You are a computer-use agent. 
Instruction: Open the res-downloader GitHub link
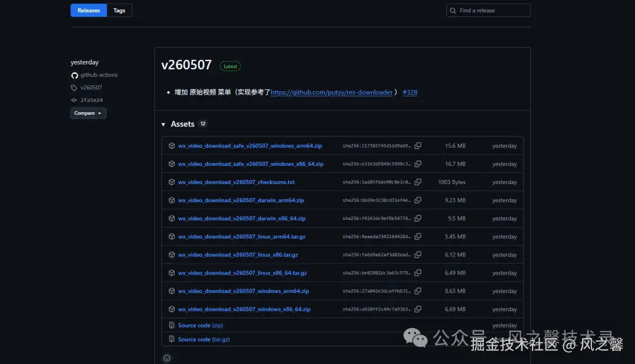pyautogui.click(x=331, y=92)
